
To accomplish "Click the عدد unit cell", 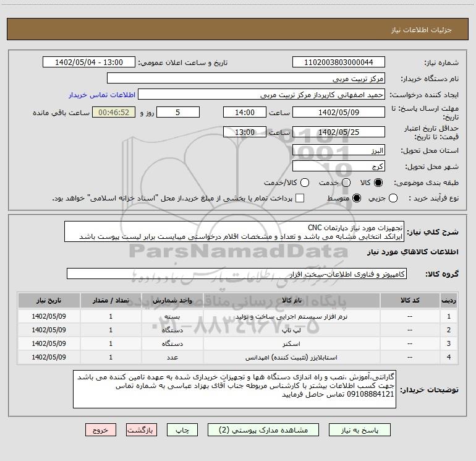I will [172, 358].
